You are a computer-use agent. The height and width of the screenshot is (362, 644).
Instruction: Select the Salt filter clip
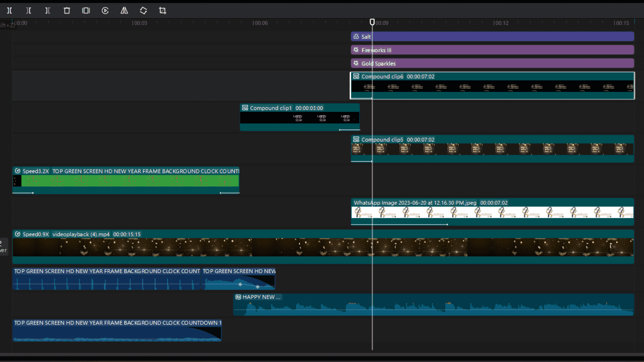492,37
